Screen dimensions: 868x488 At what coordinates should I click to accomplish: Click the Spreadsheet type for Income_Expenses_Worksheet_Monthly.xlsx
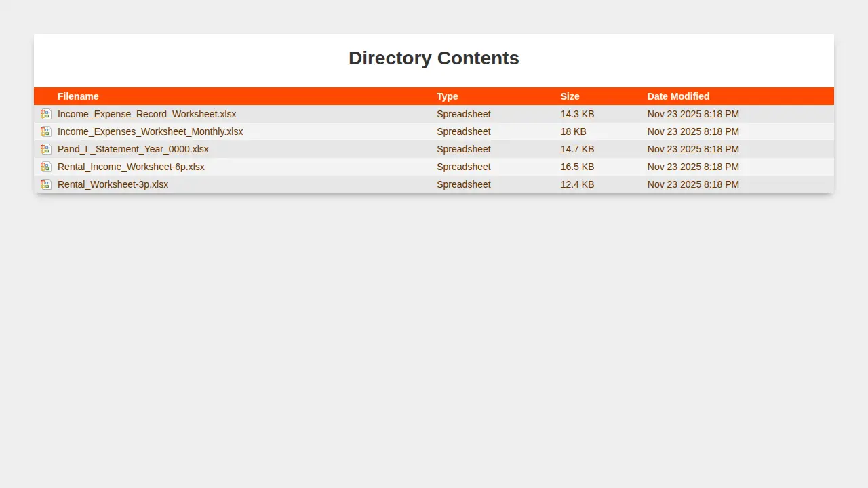pos(464,131)
